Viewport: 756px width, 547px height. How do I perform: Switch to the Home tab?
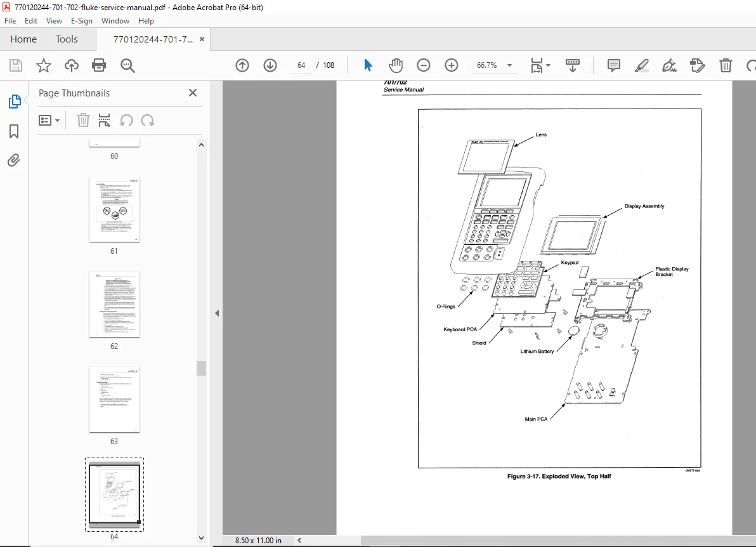point(23,39)
